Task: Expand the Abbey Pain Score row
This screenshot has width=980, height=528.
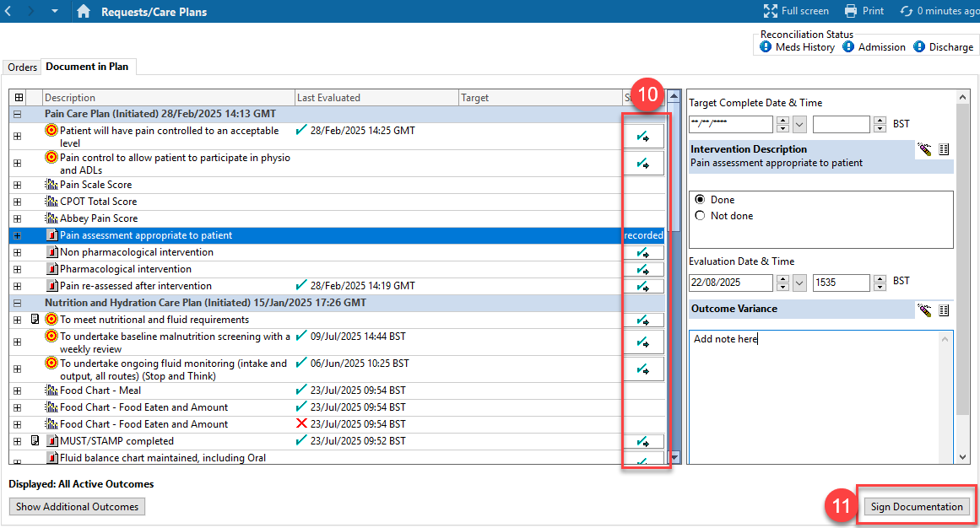Action: coord(18,218)
